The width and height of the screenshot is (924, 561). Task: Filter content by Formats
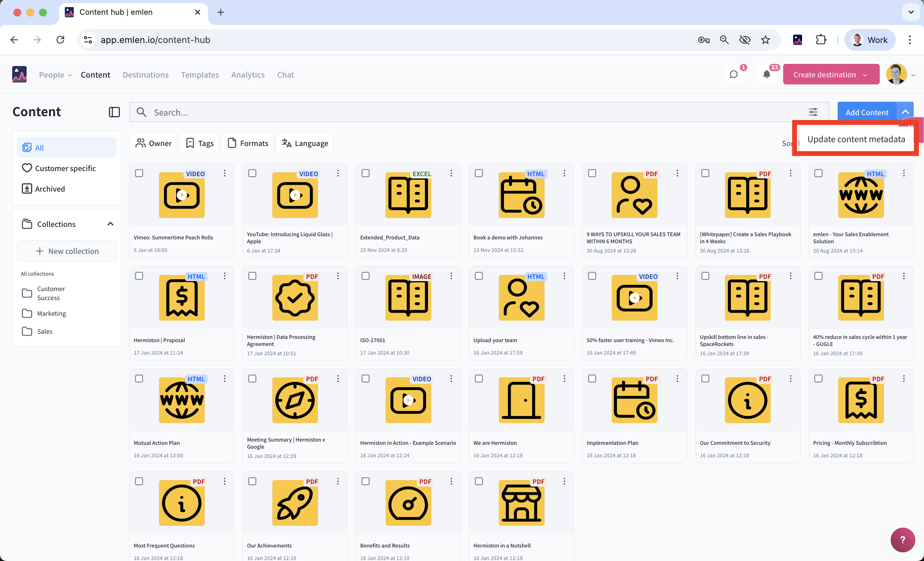click(248, 143)
